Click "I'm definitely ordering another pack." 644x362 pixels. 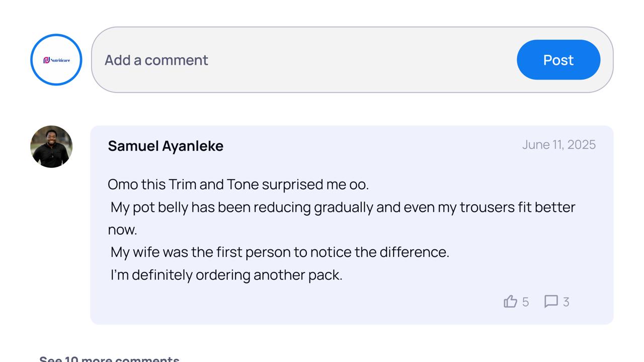click(x=226, y=275)
